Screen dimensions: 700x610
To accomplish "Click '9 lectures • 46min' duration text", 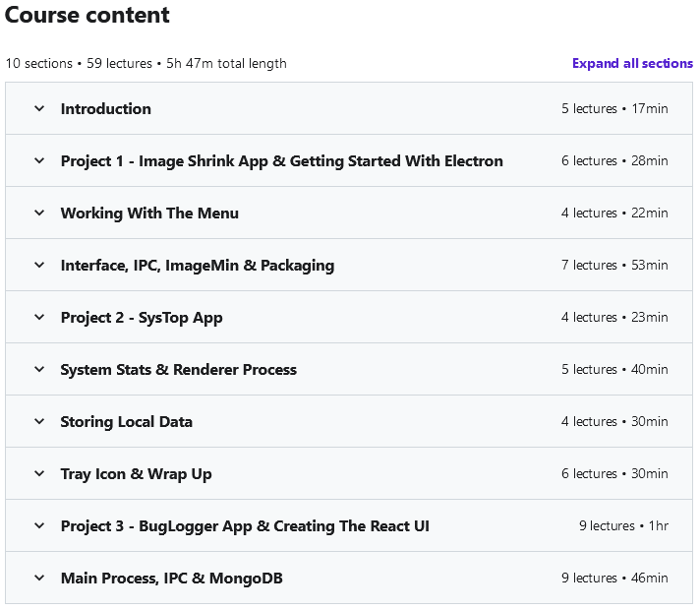I will 614,578.
